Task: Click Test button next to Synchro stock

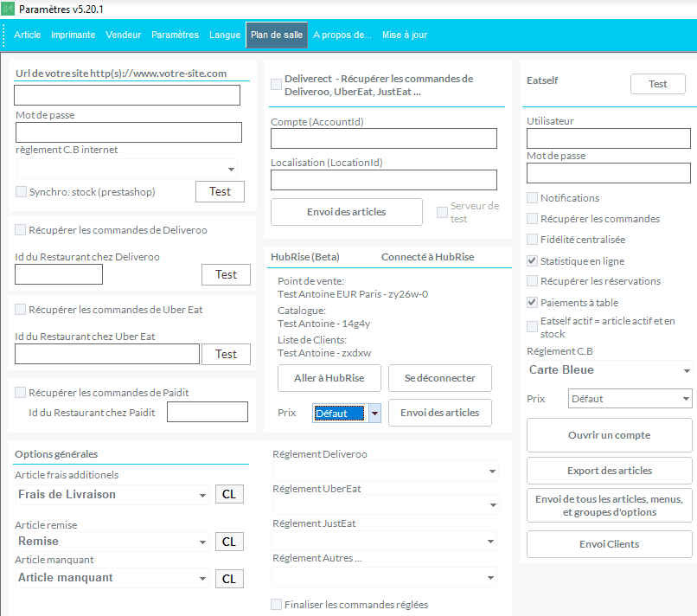Action: coord(220,192)
